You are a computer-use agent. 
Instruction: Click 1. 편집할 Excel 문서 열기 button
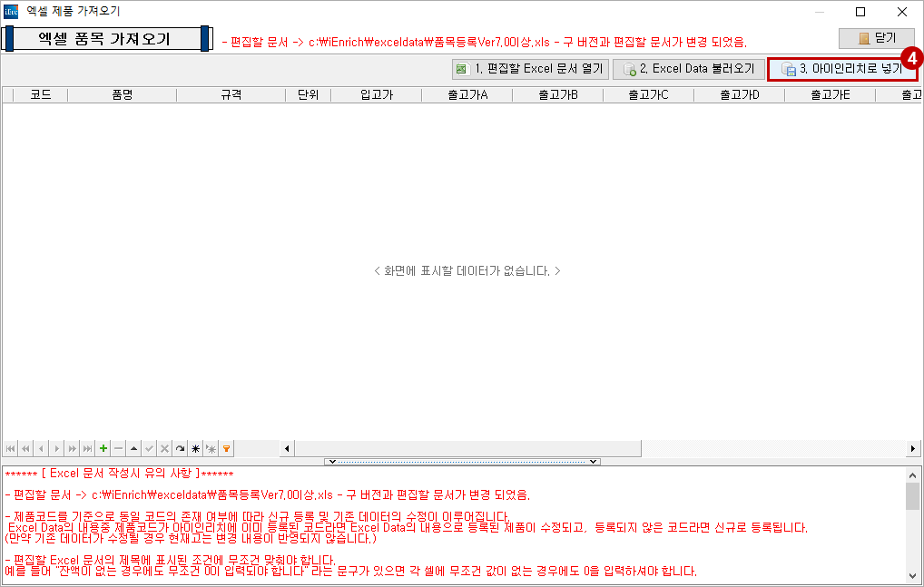(530, 69)
